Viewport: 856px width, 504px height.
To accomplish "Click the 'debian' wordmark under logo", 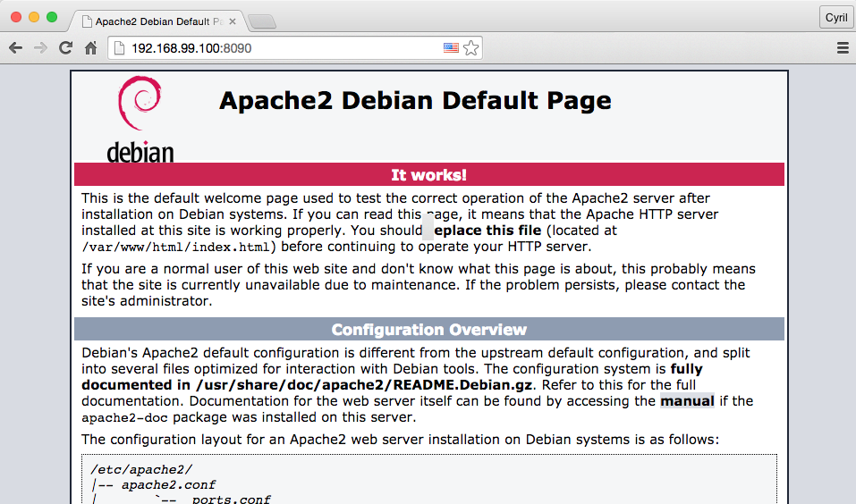I will [x=140, y=152].
